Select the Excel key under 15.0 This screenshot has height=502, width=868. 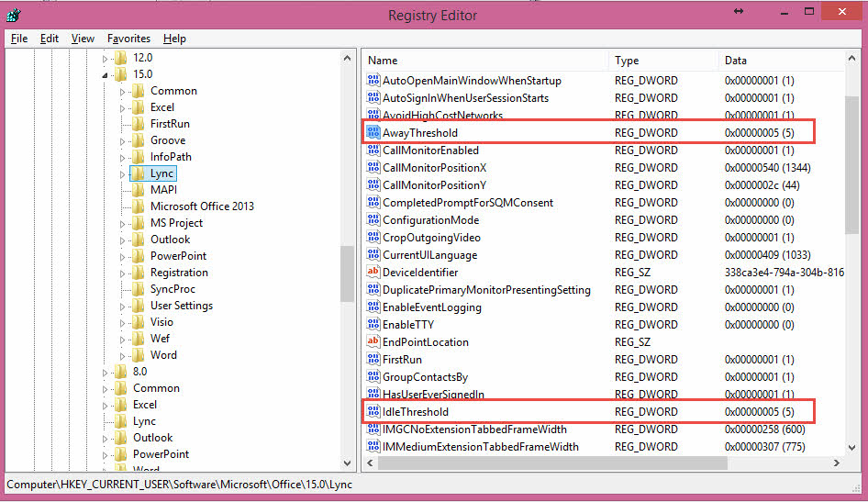tap(162, 107)
